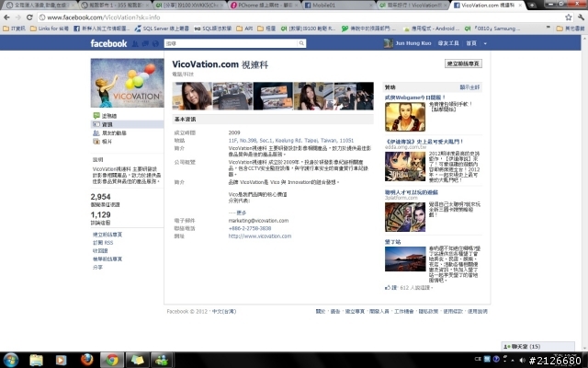Open the media player taskbar icon

62,360
